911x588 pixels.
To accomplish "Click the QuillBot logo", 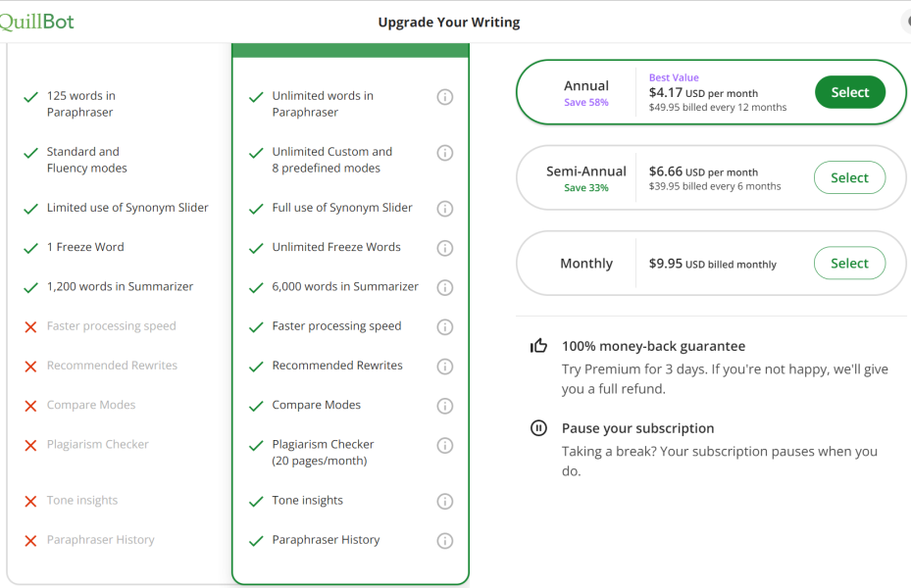I will [x=36, y=22].
